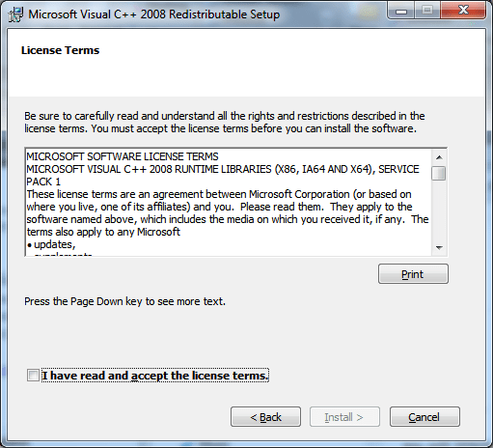Click 'terms also apply to any Microsoft' line
The image size is (493, 448).
[x=103, y=232]
